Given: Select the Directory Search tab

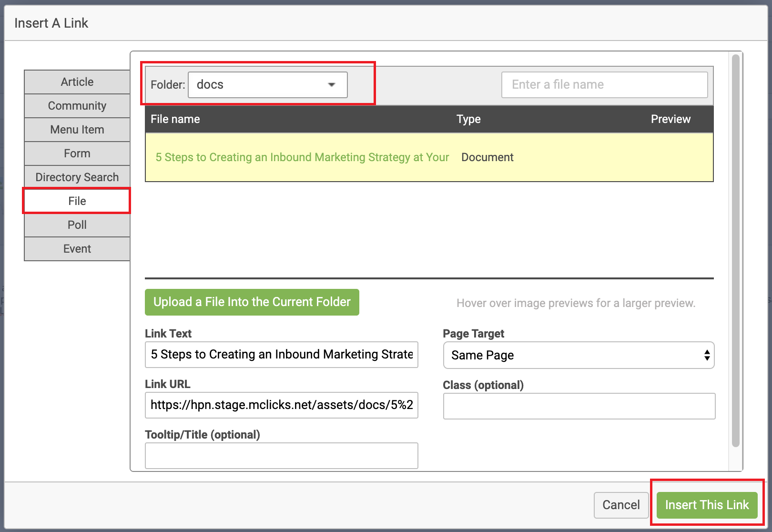Looking at the screenshot, I should 77,177.
